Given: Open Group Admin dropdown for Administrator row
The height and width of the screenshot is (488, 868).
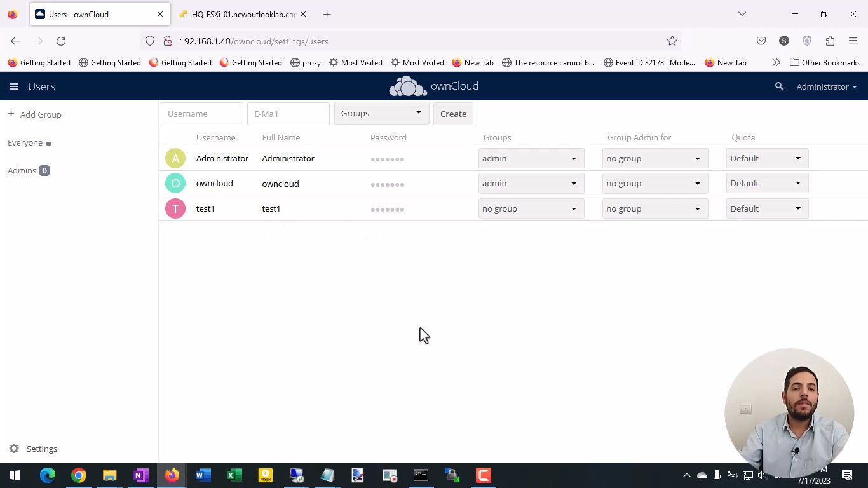Looking at the screenshot, I should pos(655,158).
